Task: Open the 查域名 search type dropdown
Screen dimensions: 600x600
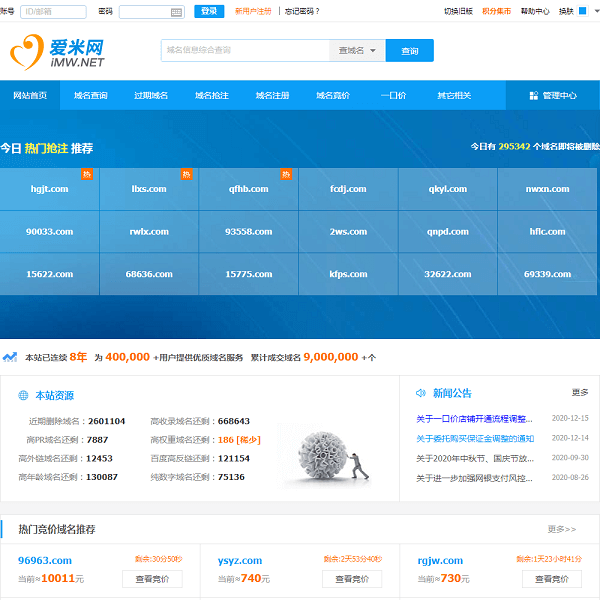Action: point(357,51)
